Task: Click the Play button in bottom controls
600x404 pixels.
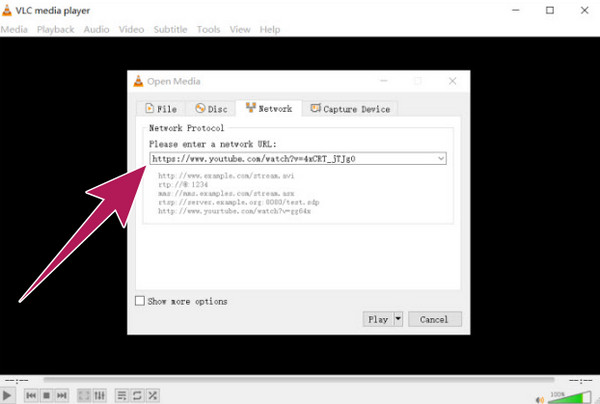Action: point(7,396)
